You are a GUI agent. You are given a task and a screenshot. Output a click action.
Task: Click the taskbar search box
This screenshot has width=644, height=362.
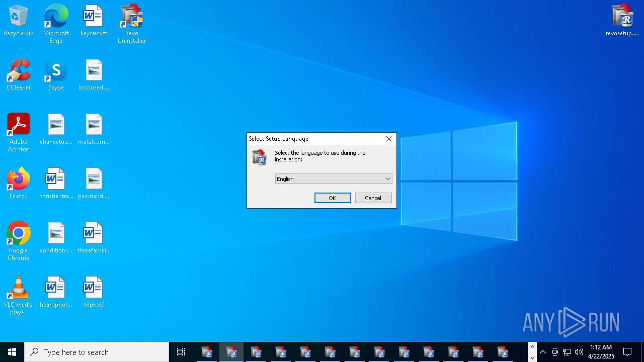(x=97, y=352)
